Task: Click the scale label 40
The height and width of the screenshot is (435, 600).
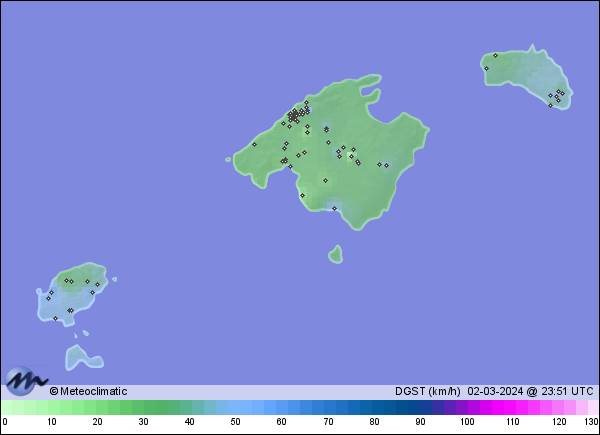Action: pos(189,422)
